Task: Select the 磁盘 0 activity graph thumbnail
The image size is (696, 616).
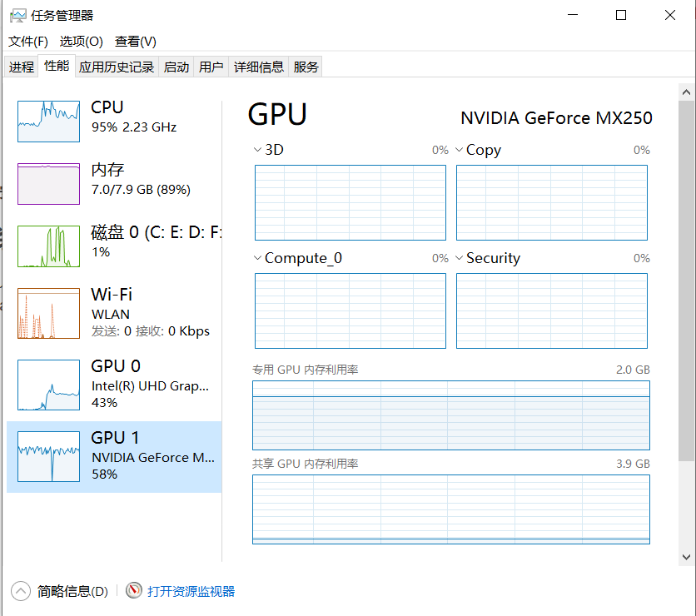Action: pyautogui.click(x=49, y=246)
